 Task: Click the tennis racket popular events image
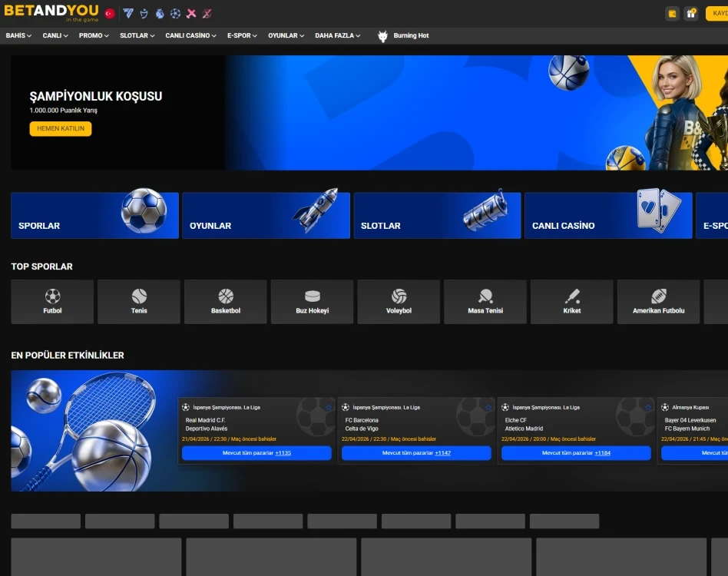pos(93,431)
